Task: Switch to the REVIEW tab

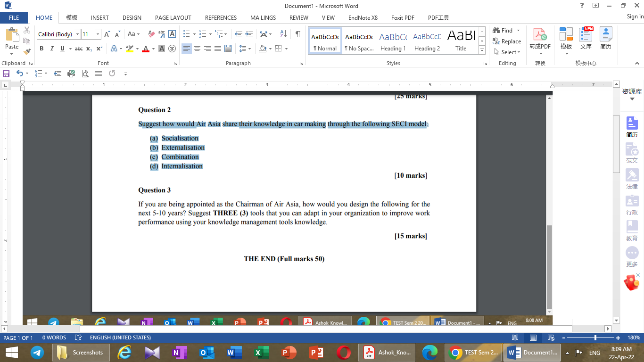Action: [298, 17]
